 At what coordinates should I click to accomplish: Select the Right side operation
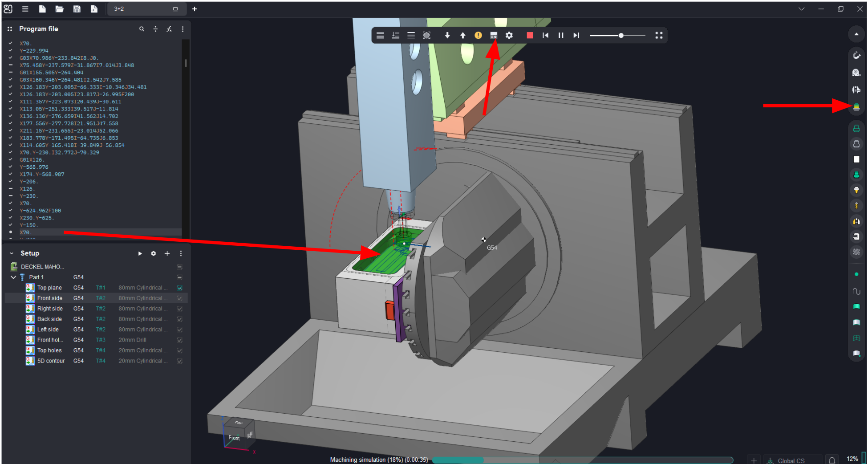pyautogui.click(x=50, y=309)
